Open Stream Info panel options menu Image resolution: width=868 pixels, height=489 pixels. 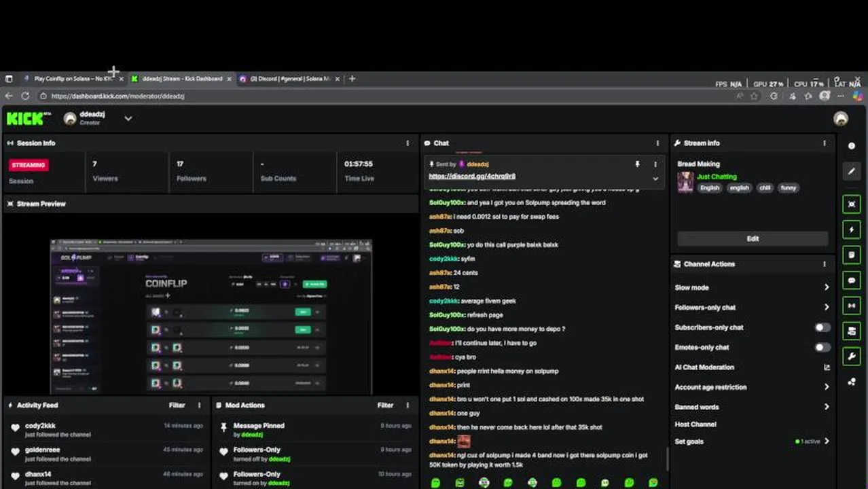(825, 143)
